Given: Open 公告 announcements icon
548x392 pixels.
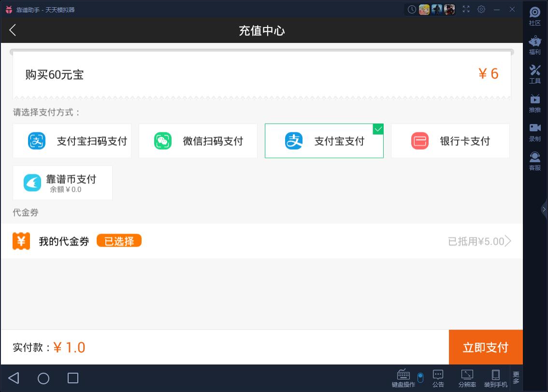Looking at the screenshot, I should click(438, 378).
